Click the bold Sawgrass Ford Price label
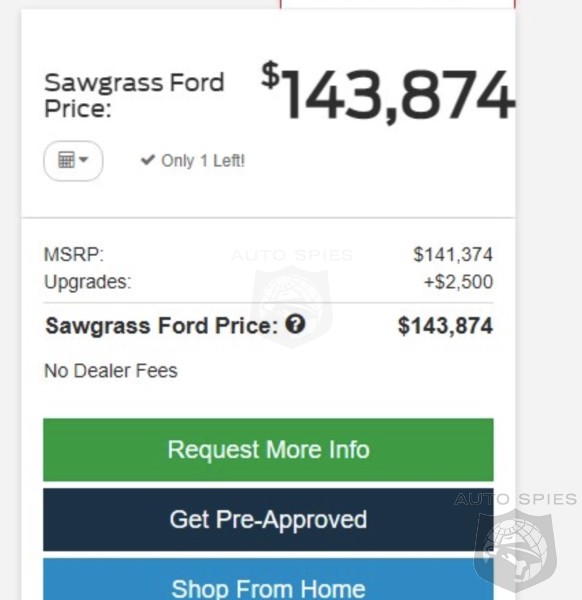 click(x=161, y=326)
